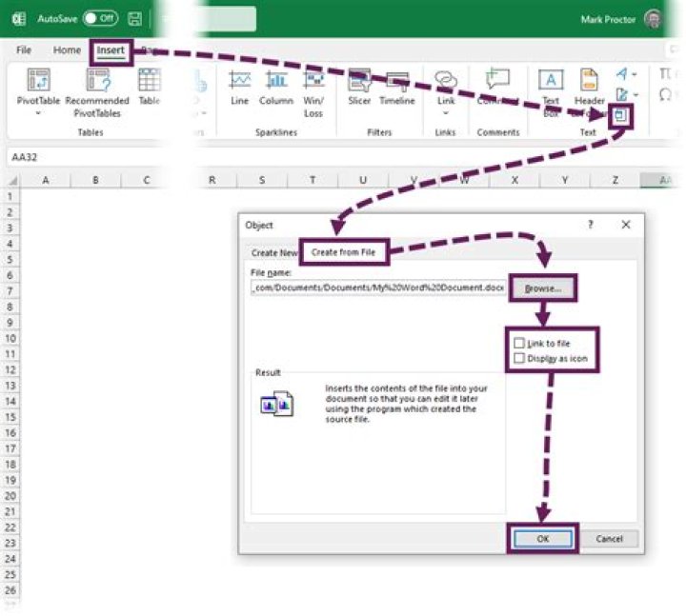Click the Save icon in title bar

pos(134,19)
